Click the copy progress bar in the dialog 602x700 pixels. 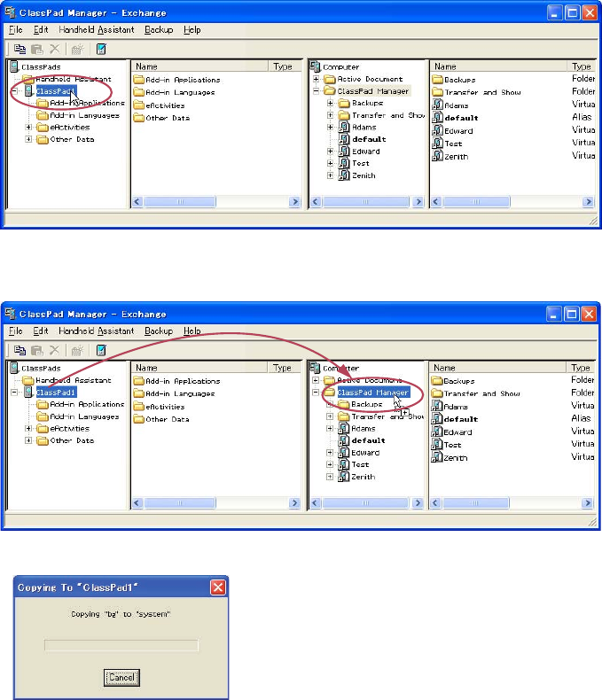[x=121, y=645]
